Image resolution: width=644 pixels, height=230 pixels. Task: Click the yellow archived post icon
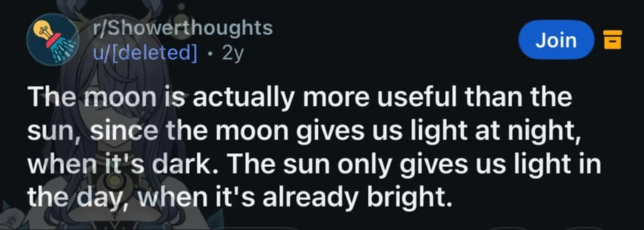[x=612, y=39]
